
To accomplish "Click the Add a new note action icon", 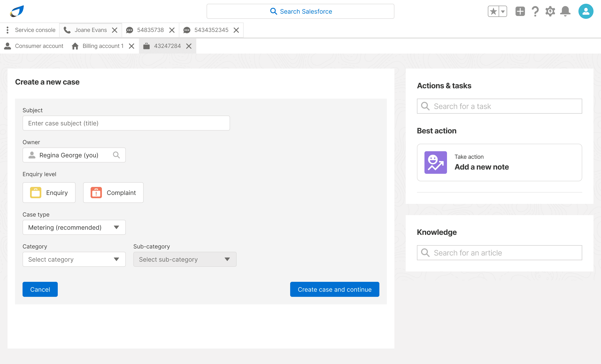I will coord(435,163).
